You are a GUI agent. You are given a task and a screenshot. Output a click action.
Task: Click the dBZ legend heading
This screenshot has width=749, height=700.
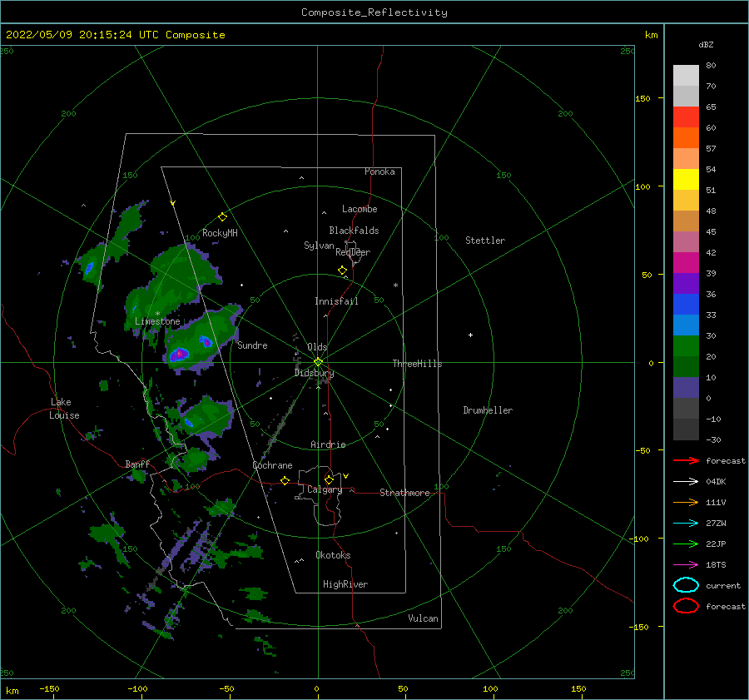coord(706,44)
